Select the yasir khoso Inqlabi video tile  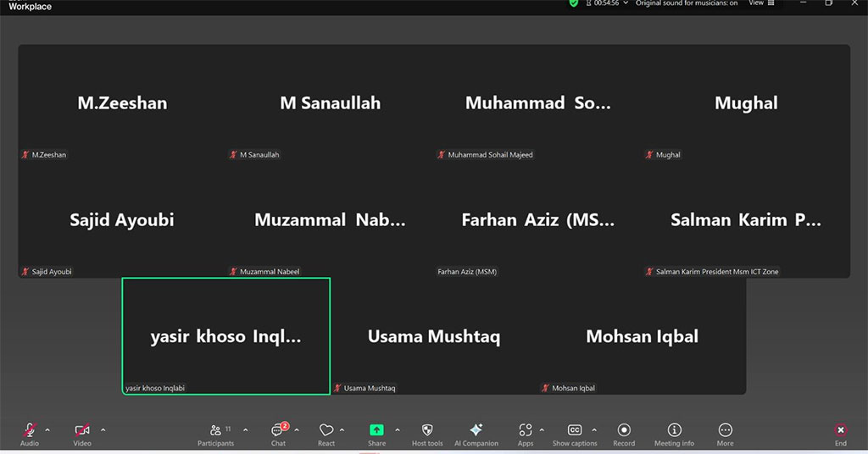tap(225, 336)
